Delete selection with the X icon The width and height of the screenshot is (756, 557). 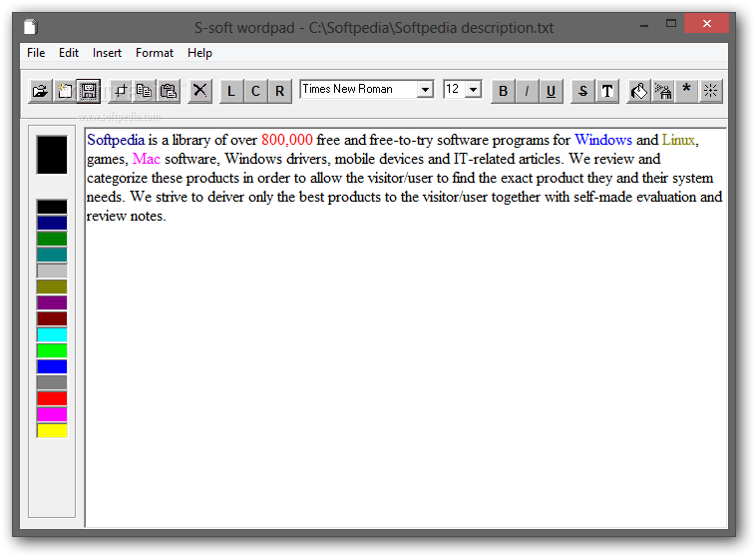pos(200,91)
